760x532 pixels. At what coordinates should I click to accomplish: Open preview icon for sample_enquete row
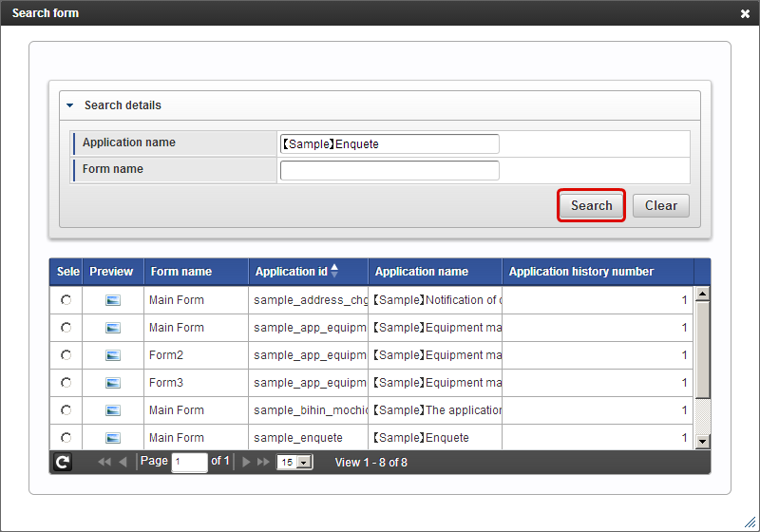(113, 438)
